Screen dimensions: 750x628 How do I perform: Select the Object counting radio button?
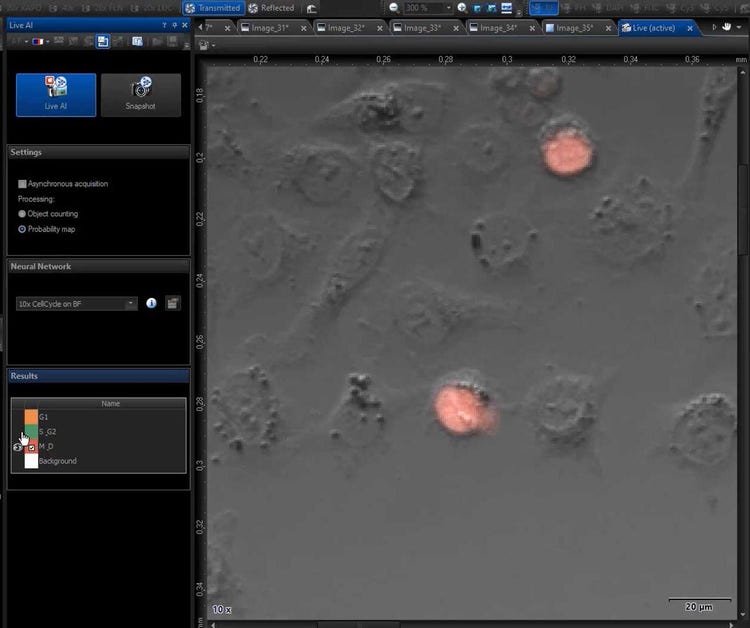[22, 214]
